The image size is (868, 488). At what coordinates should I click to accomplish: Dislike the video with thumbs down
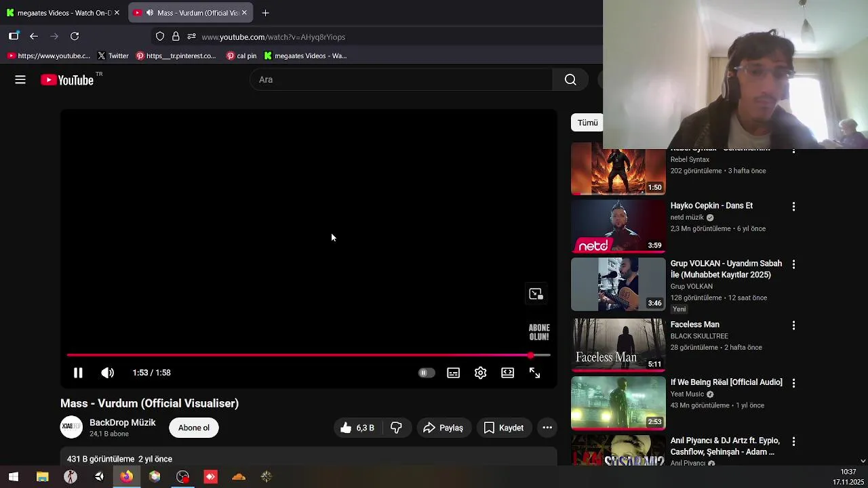pyautogui.click(x=396, y=428)
